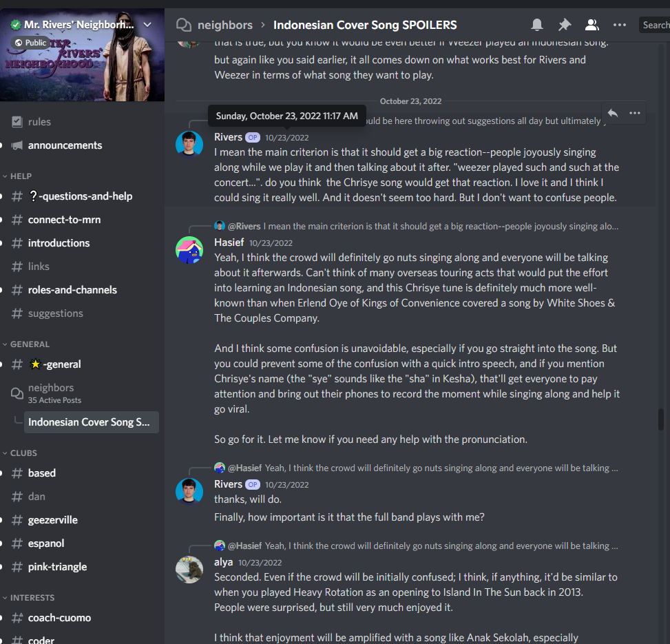Viewport: 670px width, 644px height.
Task: Open alya's profile avatar
Action: click(189, 570)
